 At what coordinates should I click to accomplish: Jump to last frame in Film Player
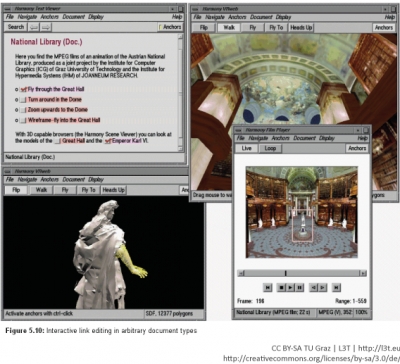pyautogui.click(x=336, y=287)
